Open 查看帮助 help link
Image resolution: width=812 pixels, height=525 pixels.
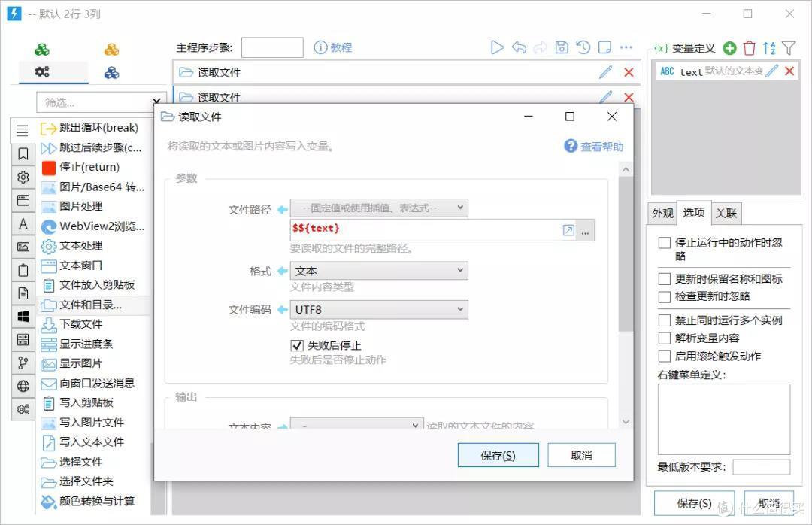click(x=593, y=147)
